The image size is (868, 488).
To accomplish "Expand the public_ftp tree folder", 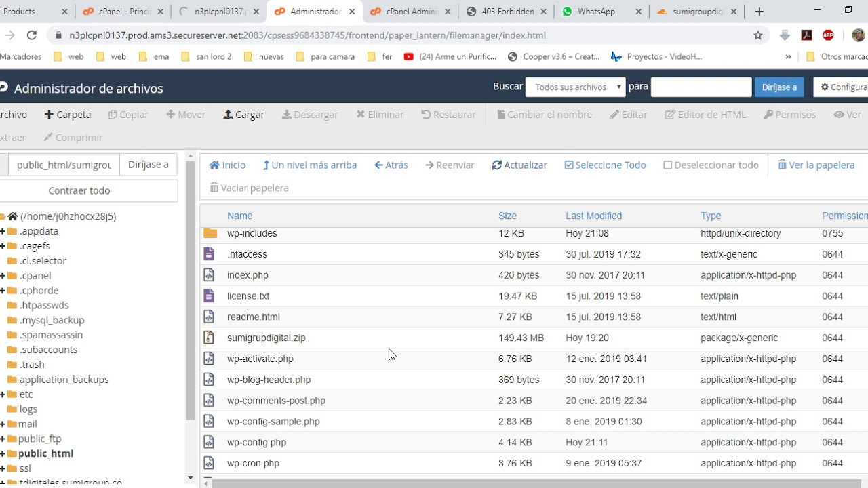I will (3, 439).
